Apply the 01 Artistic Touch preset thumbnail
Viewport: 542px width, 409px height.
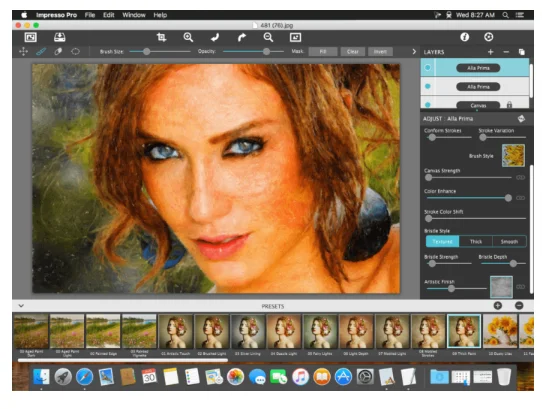pos(175,331)
